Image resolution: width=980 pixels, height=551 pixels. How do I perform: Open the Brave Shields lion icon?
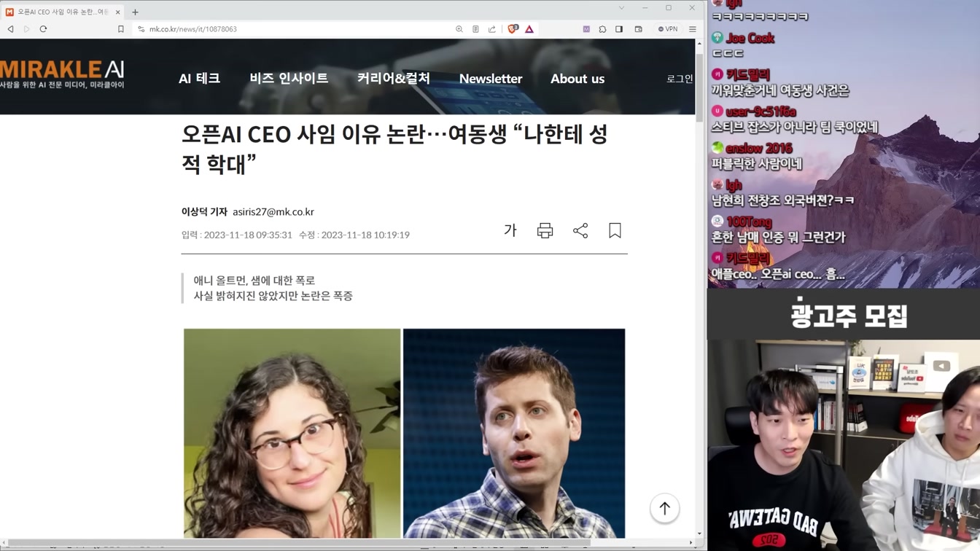513,29
